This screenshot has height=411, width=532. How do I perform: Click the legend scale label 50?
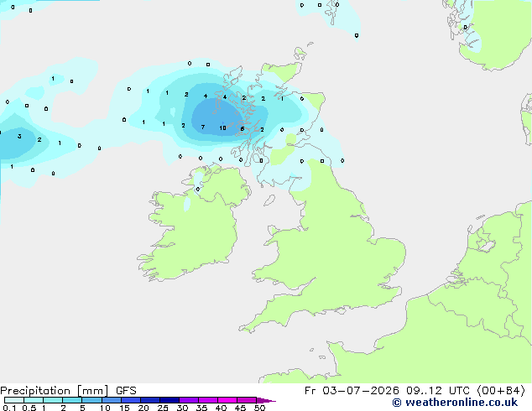[x=260, y=408]
